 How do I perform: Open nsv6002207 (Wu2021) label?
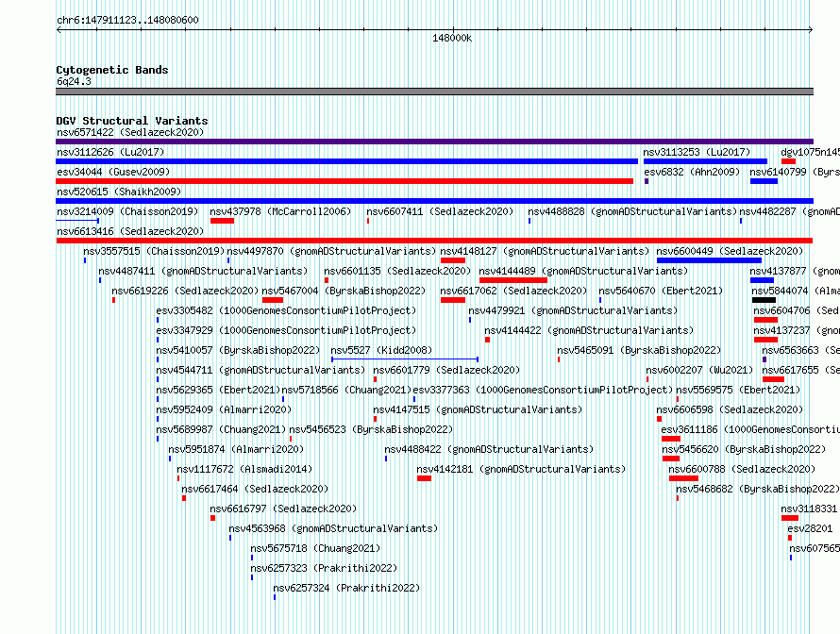click(x=699, y=370)
